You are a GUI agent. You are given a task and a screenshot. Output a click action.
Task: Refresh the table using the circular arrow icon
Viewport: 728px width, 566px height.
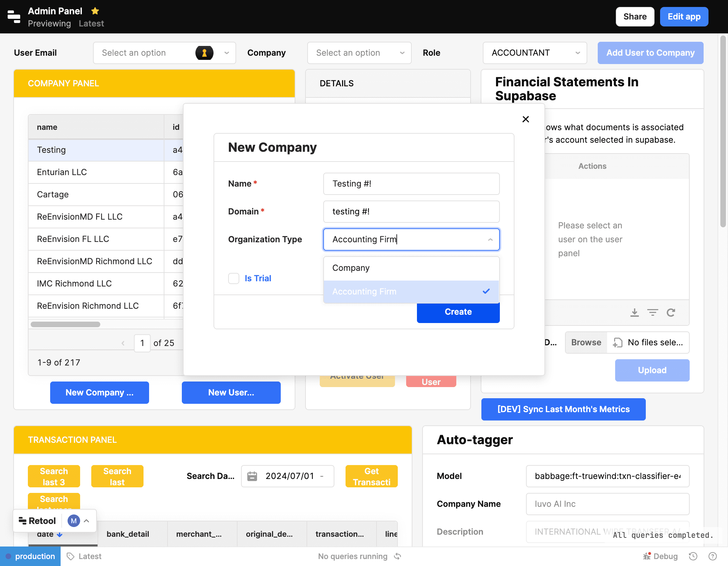coord(671,312)
